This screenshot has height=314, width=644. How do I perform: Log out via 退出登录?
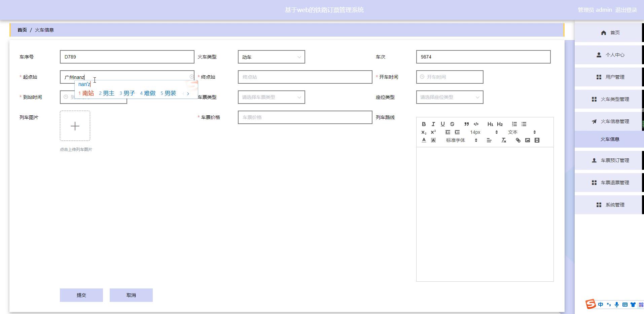click(626, 10)
